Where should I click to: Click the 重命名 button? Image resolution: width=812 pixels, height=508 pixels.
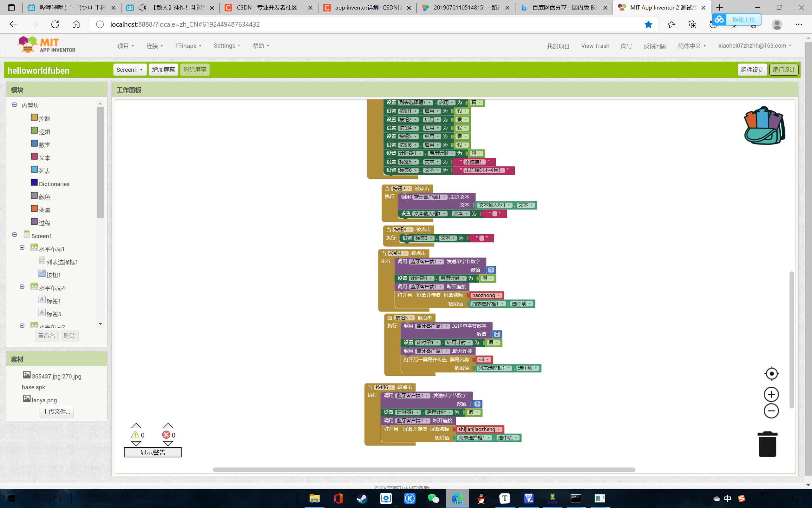(47, 336)
